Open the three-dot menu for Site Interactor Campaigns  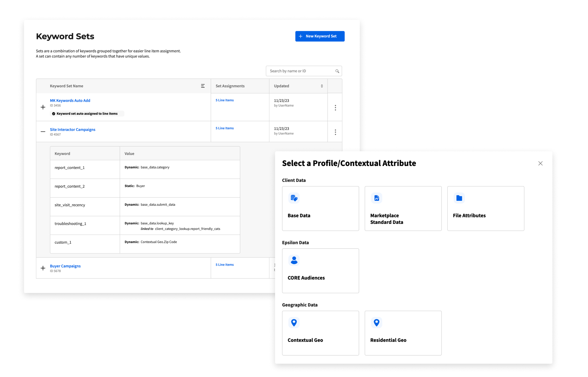pyautogui.click(x=335, y=132)
